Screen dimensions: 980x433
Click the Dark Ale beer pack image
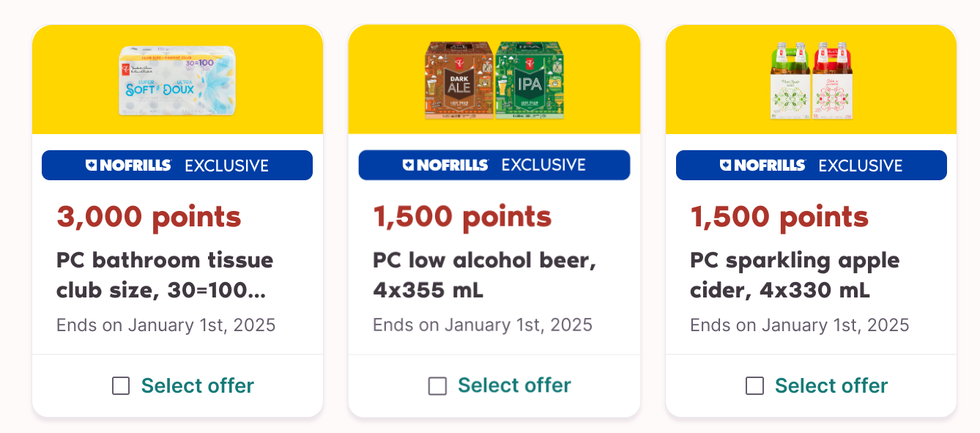click(x=459, y=81)
